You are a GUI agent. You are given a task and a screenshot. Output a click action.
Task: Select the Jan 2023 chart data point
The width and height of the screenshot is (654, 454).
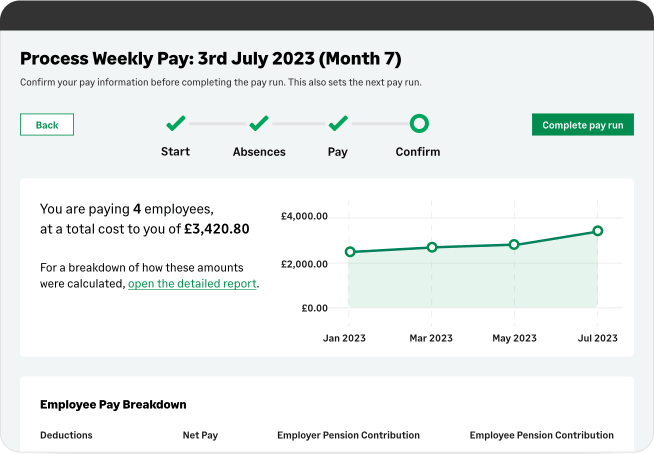point(350,252)
